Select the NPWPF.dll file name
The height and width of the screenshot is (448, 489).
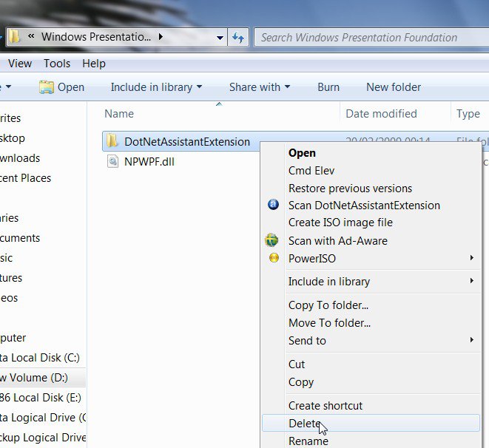(149, 162)
